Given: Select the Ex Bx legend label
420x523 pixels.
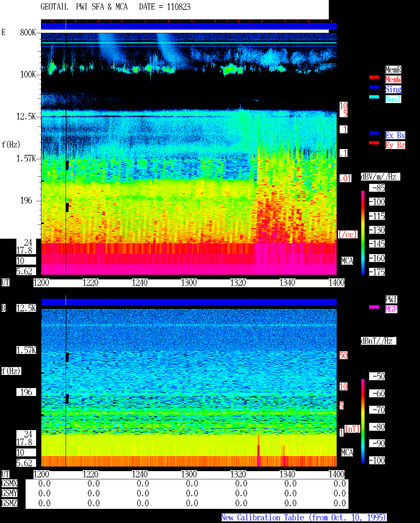Looking at the screenshot, I should tap(395, 135).
